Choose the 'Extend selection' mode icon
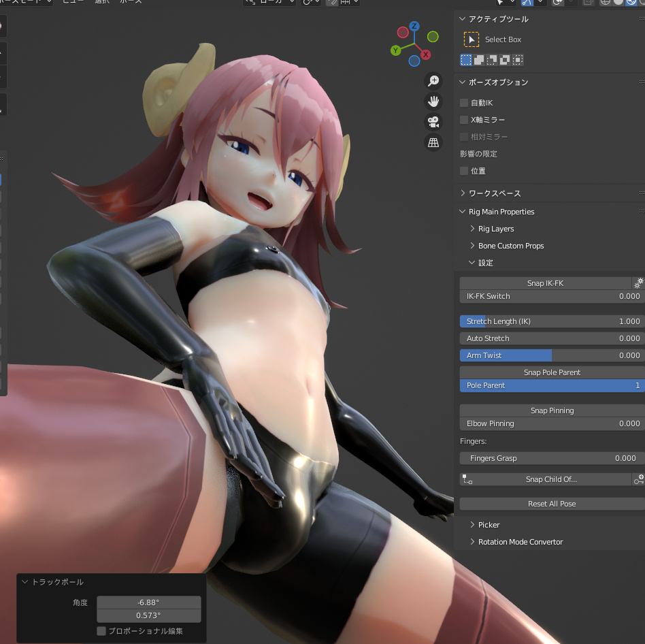 pyautogui.click(x=479, y=60)
